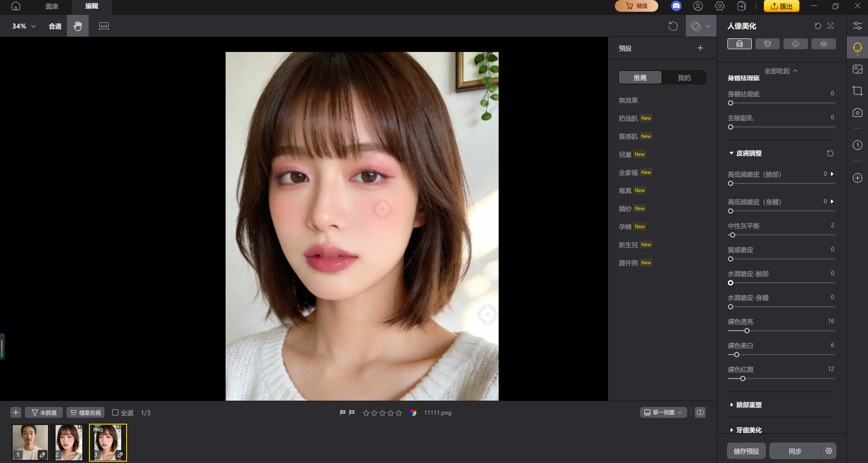This screenshot has width=868, height=463.
Task: Select the child face beautification icon
Action: pos(795,44)
